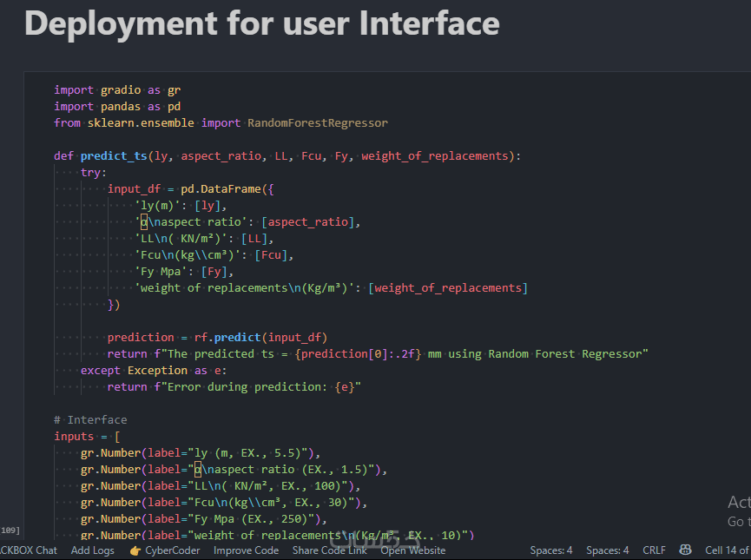Click Open Website in status bar
This screenshot has height=560, width=751.
413,550
